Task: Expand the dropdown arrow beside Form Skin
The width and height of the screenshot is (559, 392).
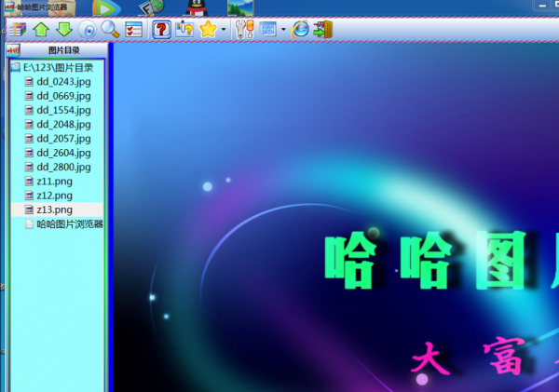Action: tap(283, 29)
